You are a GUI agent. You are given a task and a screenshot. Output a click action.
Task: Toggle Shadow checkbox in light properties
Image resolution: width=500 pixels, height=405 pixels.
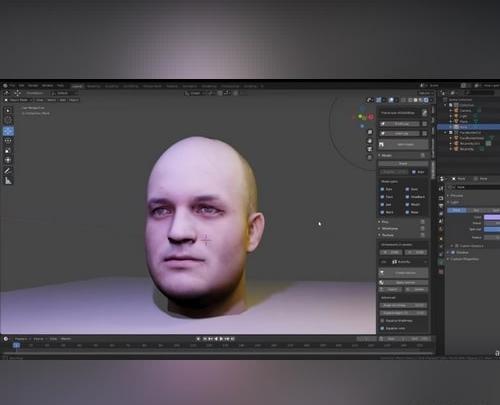(x=453, y=252)
